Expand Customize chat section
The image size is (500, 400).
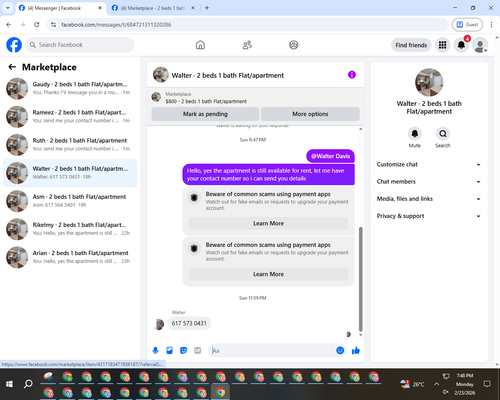pyautogui.click(x=429, y=164)
